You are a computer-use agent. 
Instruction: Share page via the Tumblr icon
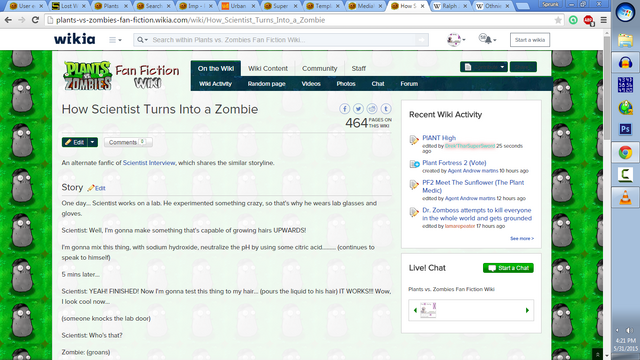pyautogui.click(x=386, y=109)
